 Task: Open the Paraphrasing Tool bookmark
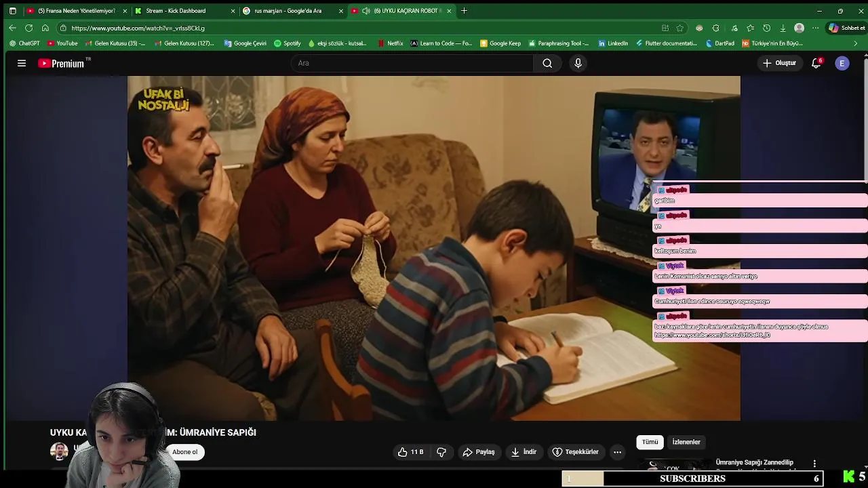(559, 43)
